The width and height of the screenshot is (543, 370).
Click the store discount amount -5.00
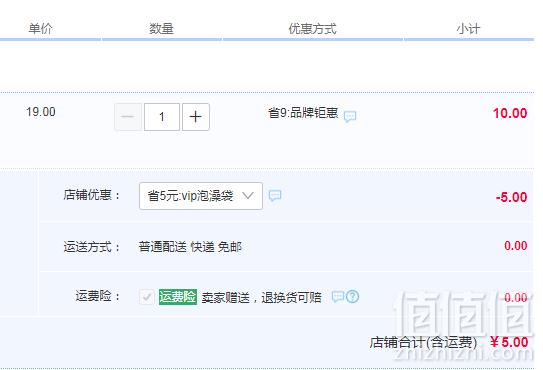click(511, 197)
